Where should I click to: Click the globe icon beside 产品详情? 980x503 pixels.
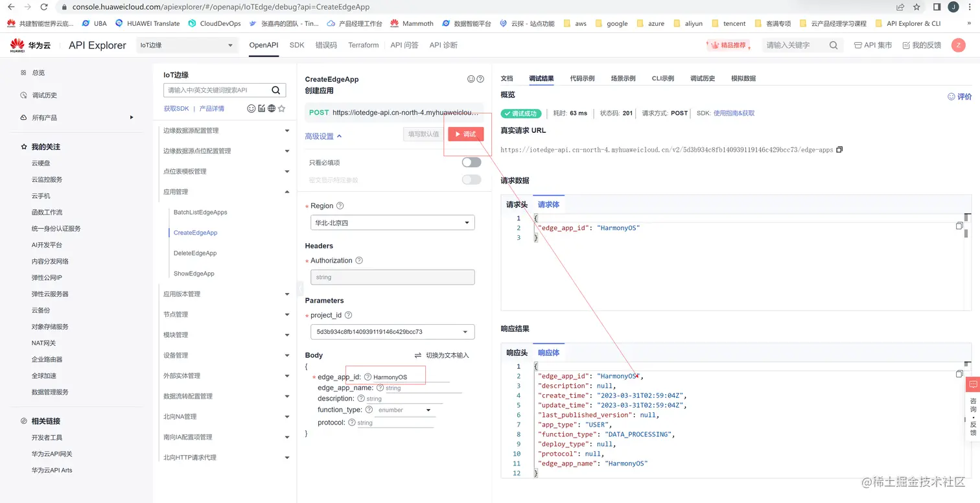[272, 109]
